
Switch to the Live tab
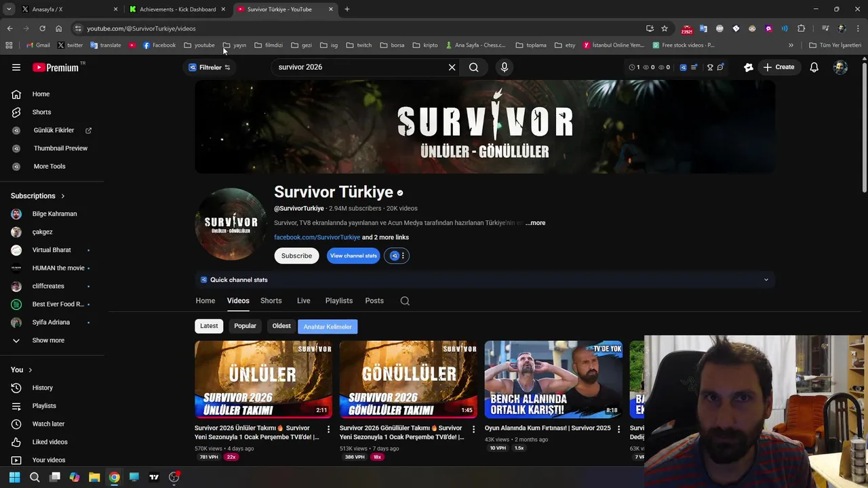click(303, 301)
